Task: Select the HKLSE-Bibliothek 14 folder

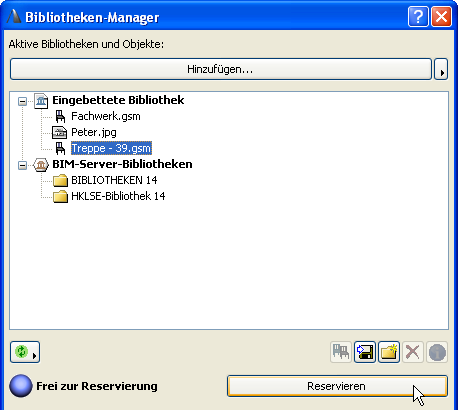Action: (118, 196)
